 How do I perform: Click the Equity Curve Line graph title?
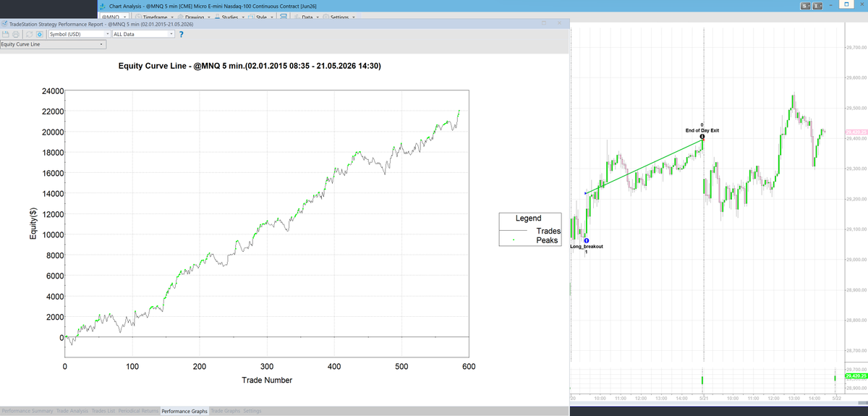pyautogui.click(x=250, y=66)
